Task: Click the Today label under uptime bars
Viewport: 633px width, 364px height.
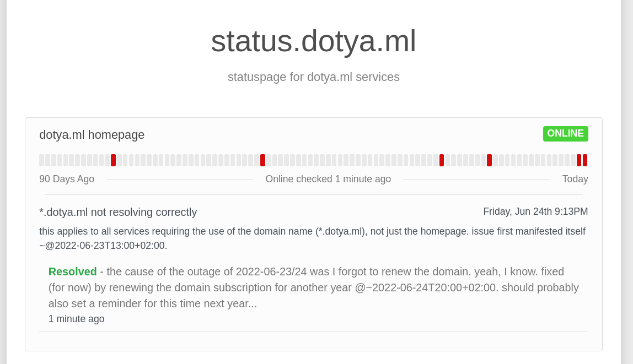Action: click(x=575, y=179)
